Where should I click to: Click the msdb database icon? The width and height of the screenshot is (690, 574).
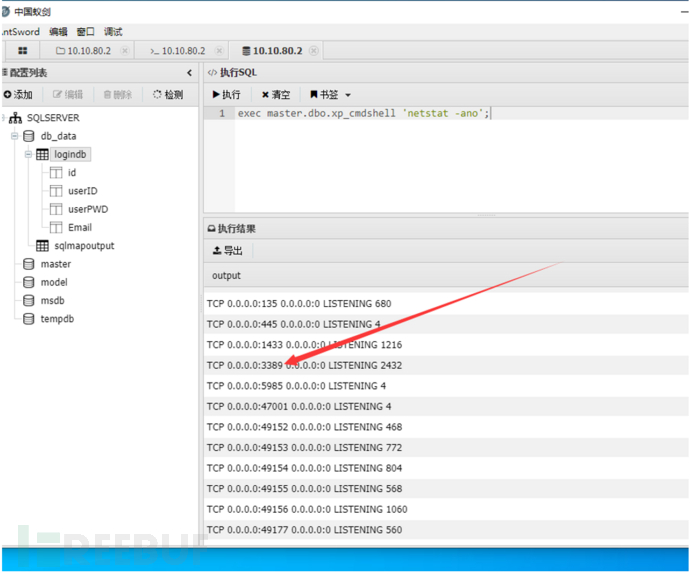(x=29, y=301)
